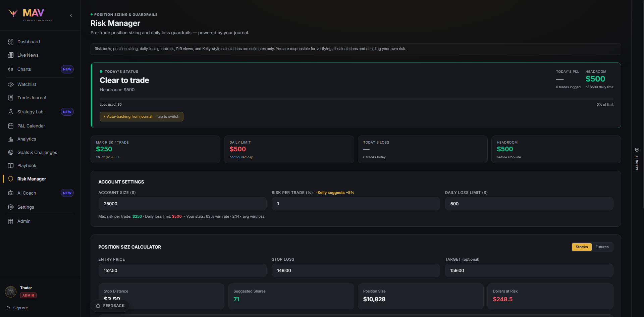
Task: Click the Live News newspaper icon
Action: pos(11,55)
